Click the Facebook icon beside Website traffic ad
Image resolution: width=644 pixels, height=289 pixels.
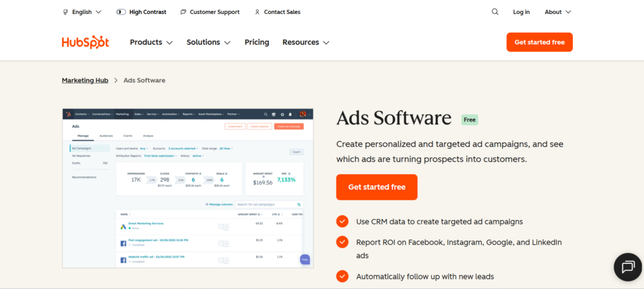coord(123,260)
